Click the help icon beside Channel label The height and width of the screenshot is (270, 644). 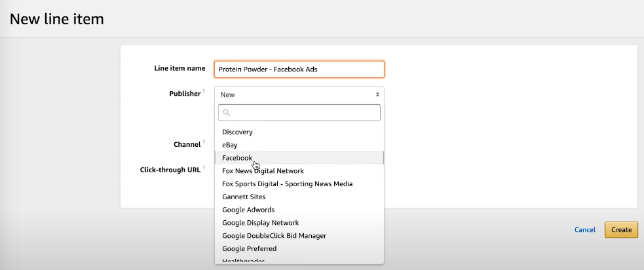point(204,142)
